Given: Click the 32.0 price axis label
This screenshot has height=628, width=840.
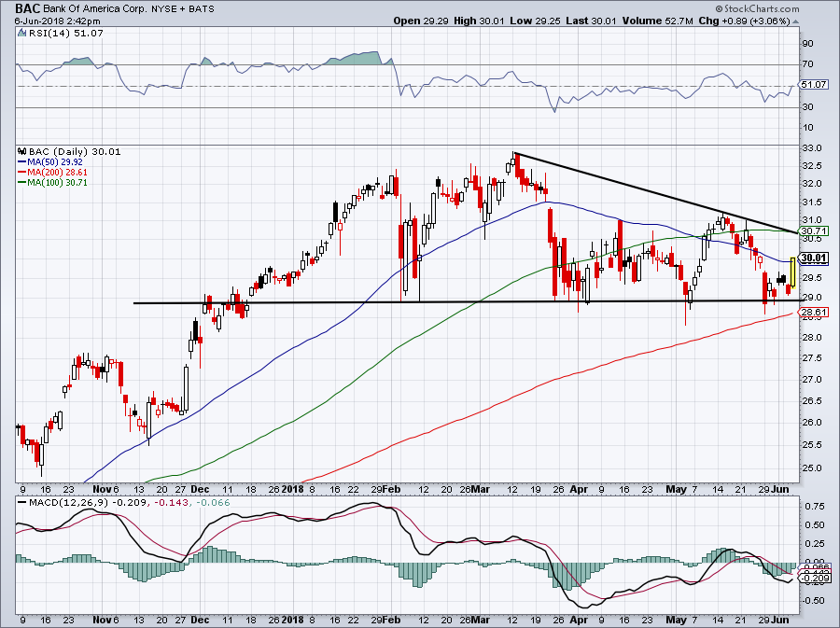Looking at the screenshot, I should click(812, 184).
